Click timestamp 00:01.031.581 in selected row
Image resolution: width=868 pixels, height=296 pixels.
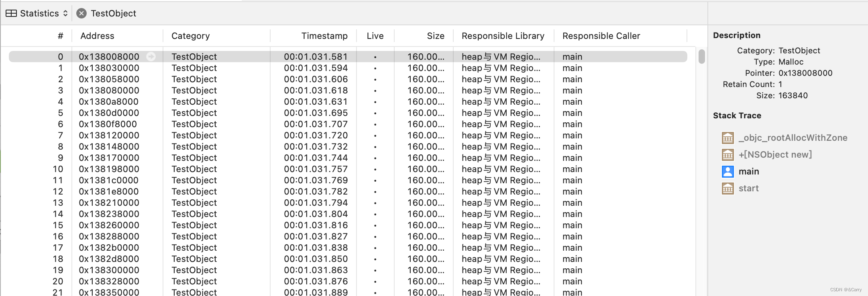[316, 57]
